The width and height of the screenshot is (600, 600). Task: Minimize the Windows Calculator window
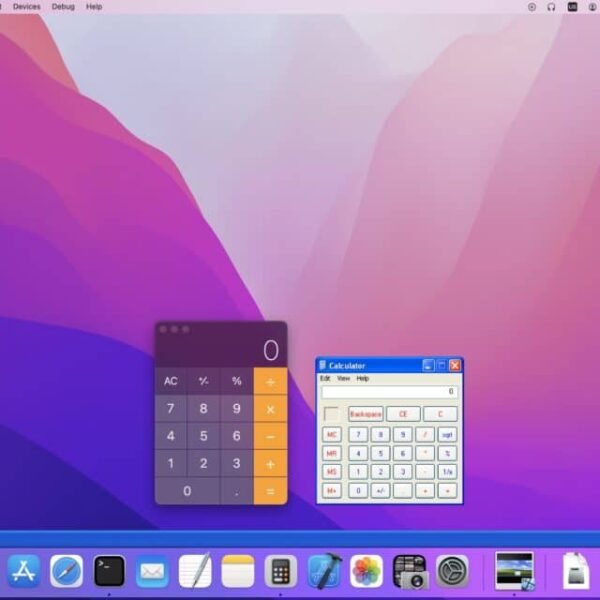click(428, 365)
